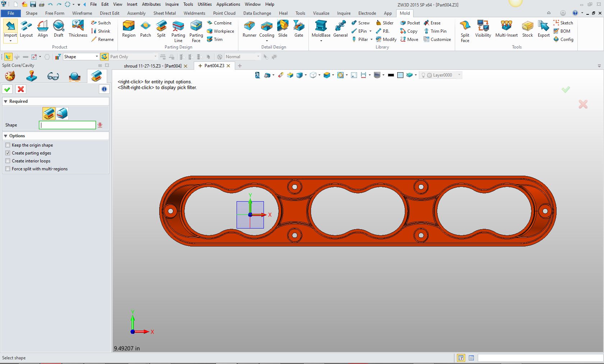Enable Create interior loops checkbox
Screen dimensions: 604x364
pos(8,161)
